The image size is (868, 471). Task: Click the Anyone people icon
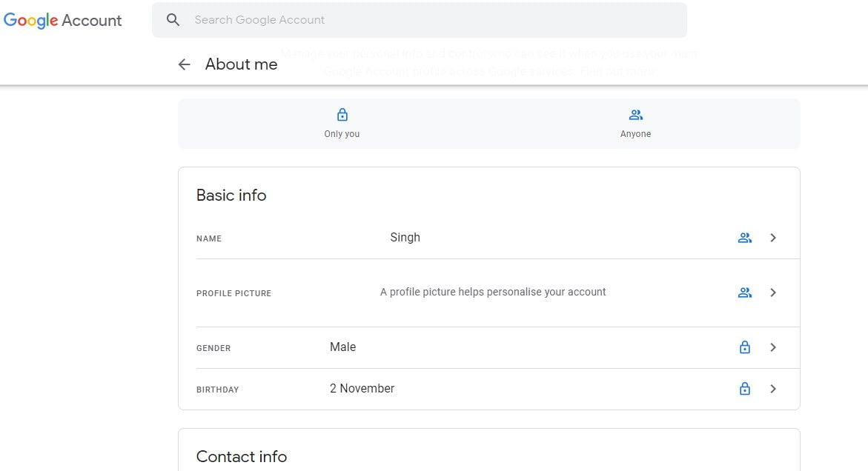(x=635, y=115)
